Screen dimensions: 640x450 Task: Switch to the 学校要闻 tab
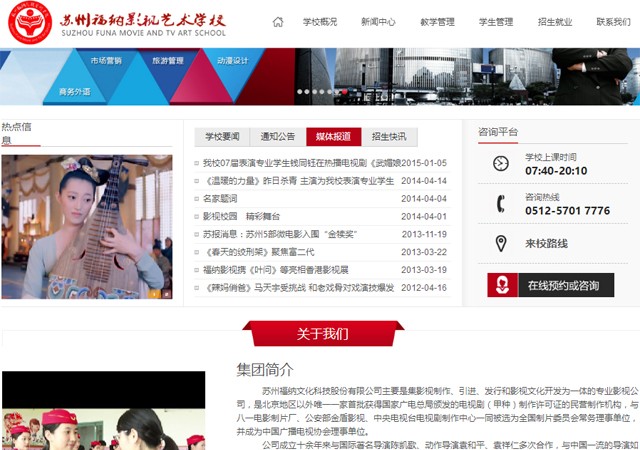tap(222, 137)
